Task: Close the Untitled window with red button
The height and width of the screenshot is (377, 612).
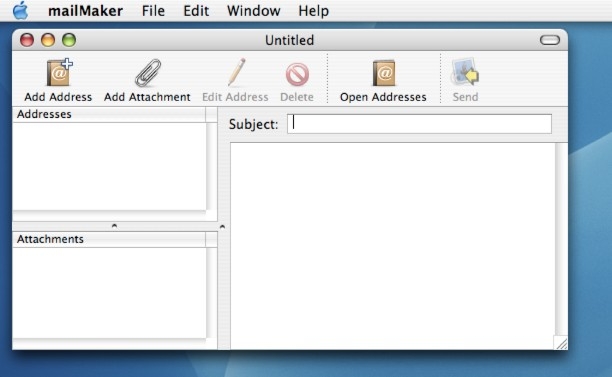Action: pos(27,40)
